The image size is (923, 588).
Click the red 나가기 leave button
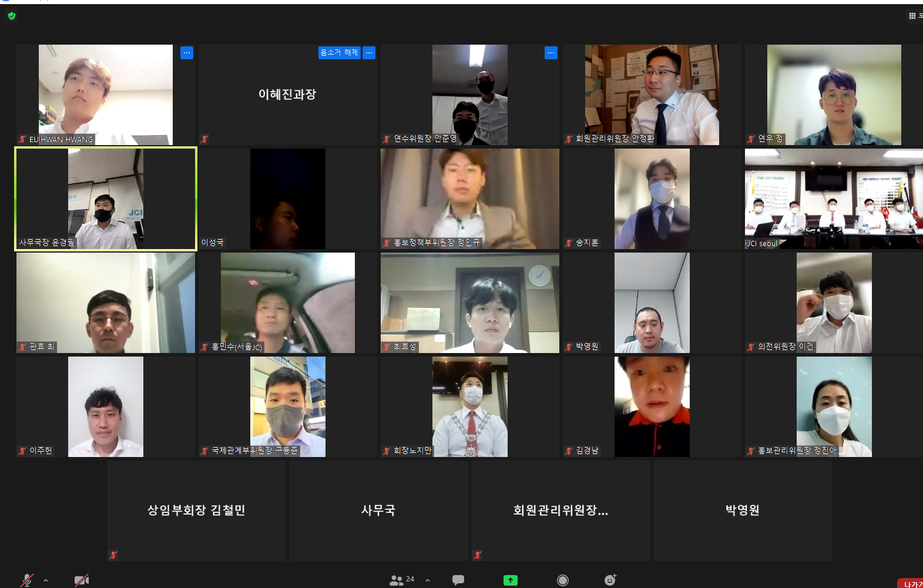[x=912, y=583]
